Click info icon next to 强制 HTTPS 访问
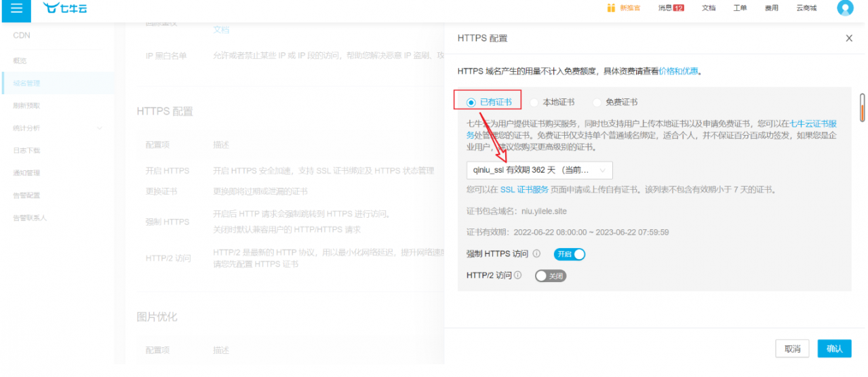The image size is (868, 377). pyautogui.click(x=536, y=254)
